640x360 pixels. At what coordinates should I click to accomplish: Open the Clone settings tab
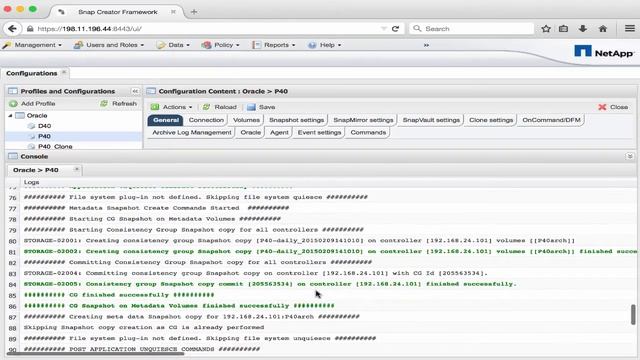491,120
